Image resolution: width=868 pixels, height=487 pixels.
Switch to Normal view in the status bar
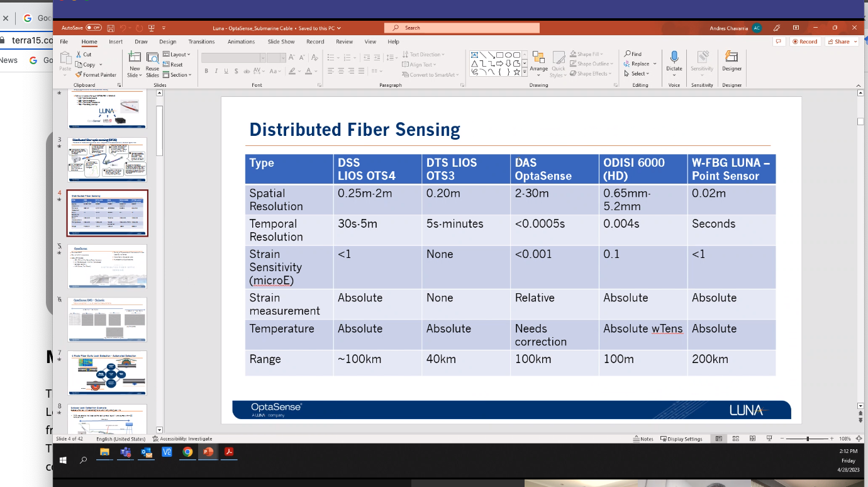click(x=718, y=439)
